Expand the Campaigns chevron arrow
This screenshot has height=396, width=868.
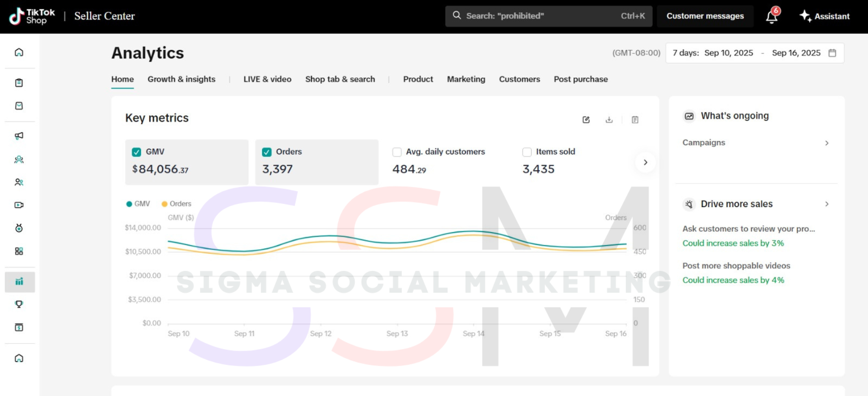coord(827,143)
